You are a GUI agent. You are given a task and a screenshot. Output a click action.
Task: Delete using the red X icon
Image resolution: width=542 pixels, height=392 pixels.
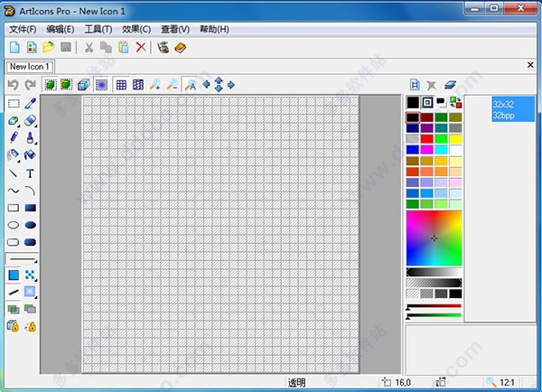coord(141,47)
